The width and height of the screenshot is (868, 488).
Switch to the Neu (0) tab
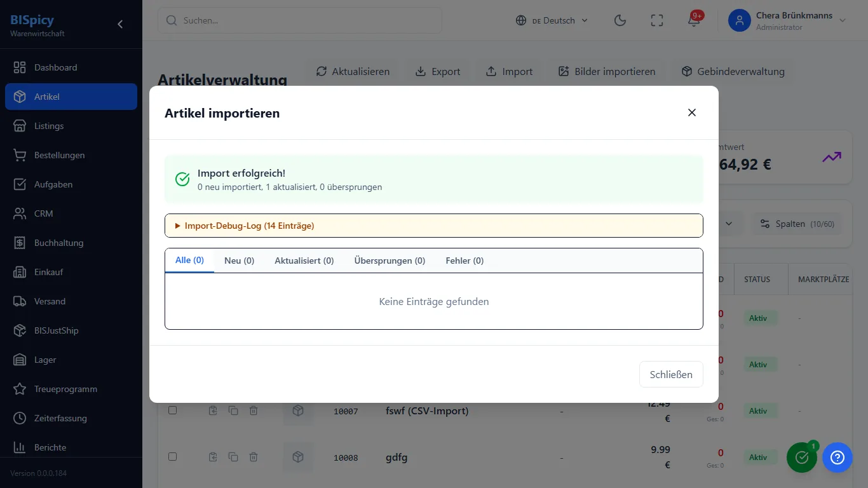click(x=239, y=261)
